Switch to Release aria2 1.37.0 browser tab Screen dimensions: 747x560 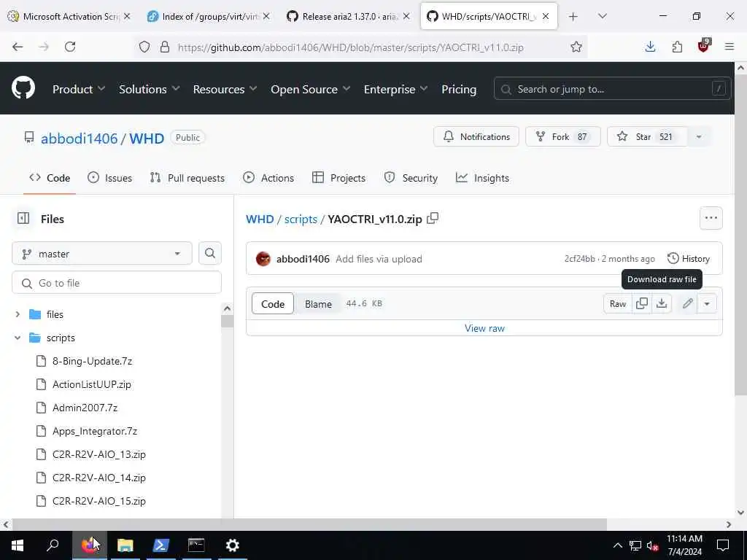348,16
